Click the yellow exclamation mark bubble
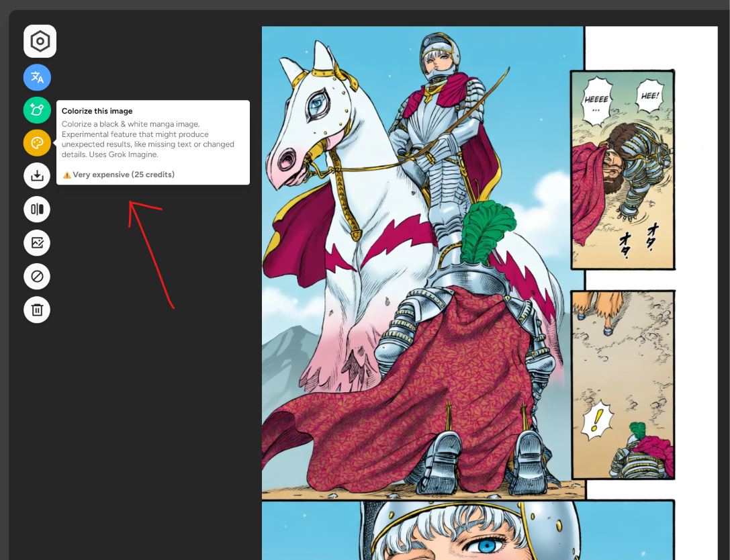The width and height of the screenshot is (730, 560). pyautogui.click(x=596, y=420)
